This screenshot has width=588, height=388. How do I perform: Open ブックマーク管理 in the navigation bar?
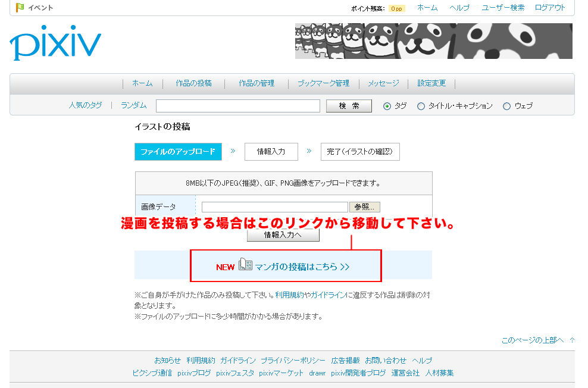pyautogui.click(x=323, y=83)
